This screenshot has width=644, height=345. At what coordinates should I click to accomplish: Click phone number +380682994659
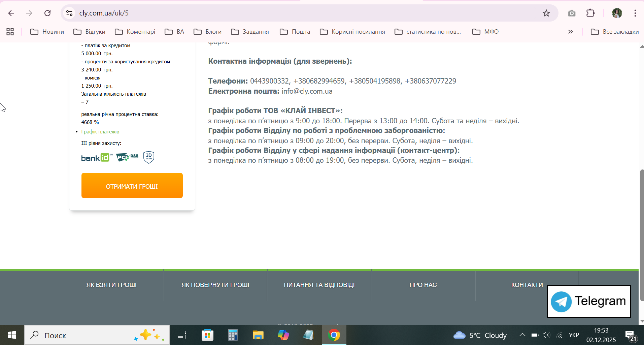click(319, 81)
